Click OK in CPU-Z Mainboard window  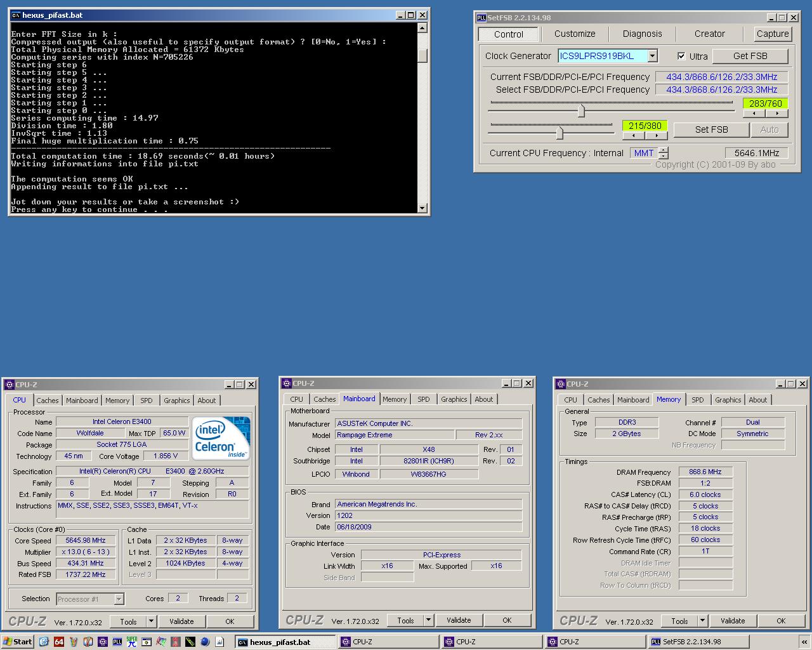point(507,620)
